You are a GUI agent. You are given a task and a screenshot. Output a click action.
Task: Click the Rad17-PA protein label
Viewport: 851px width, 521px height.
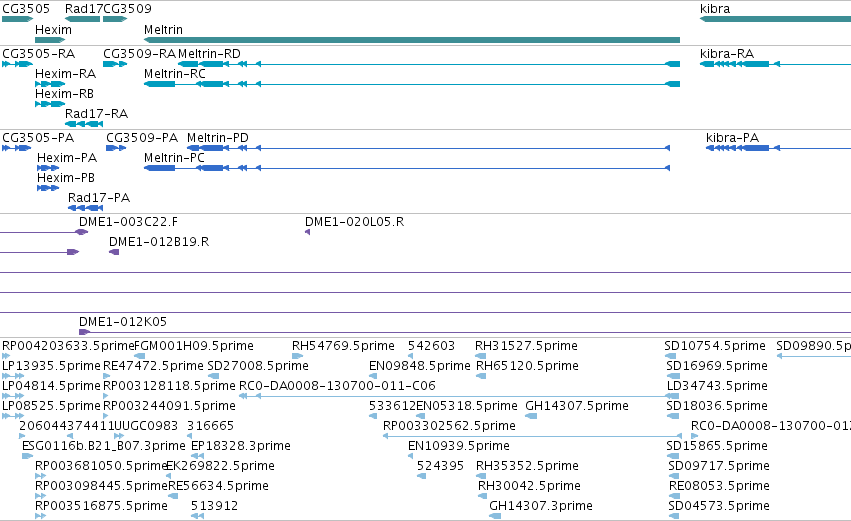point(99,198)
